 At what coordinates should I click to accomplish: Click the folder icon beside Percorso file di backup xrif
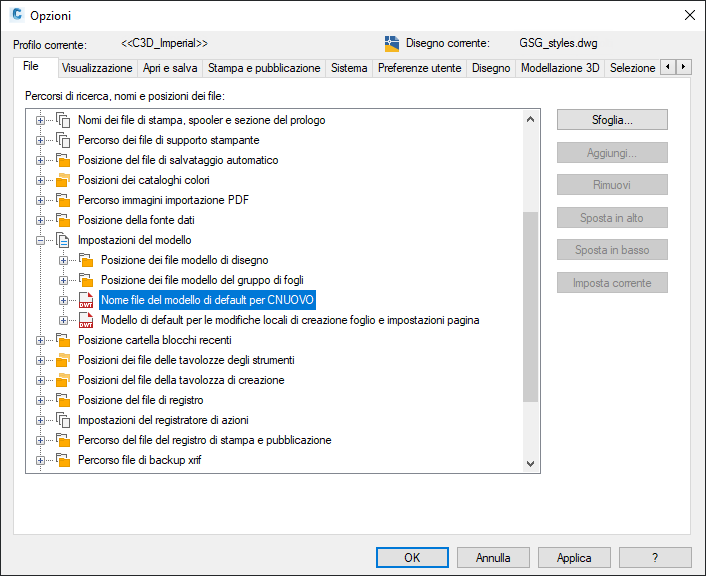tap(63, 460)
